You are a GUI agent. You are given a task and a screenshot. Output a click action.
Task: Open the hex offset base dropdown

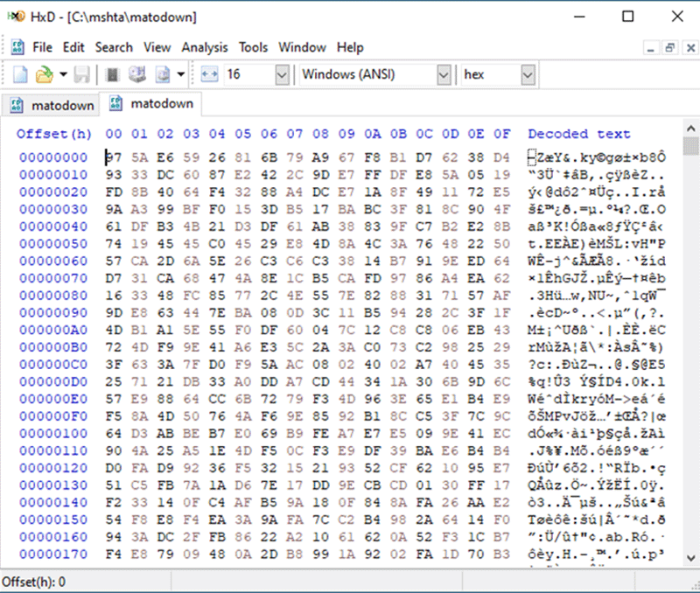[528, 74]
